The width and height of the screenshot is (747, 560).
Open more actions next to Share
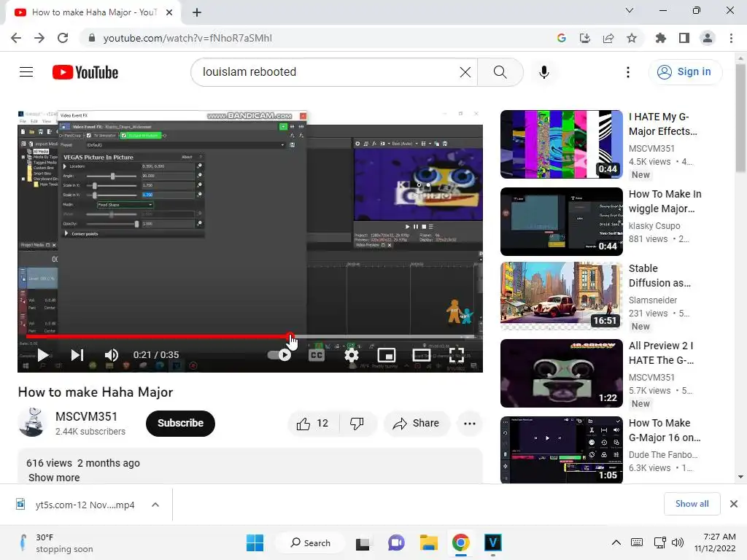point(470,424)
